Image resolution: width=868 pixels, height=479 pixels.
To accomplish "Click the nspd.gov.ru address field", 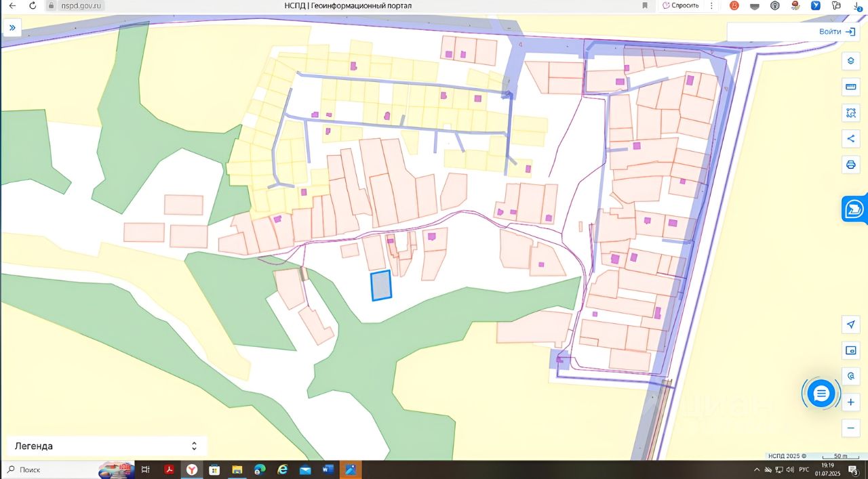I will [82, 5].
